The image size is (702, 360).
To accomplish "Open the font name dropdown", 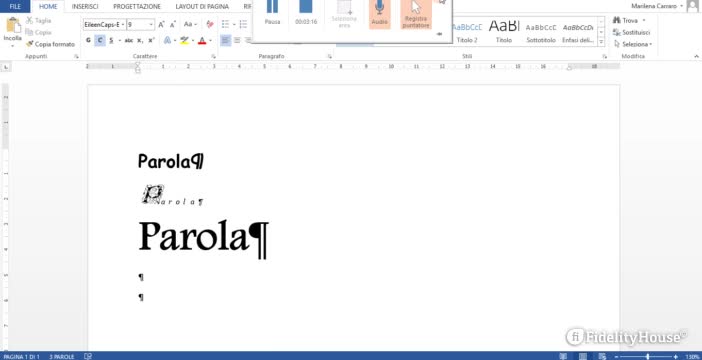I will coord(123,25).
